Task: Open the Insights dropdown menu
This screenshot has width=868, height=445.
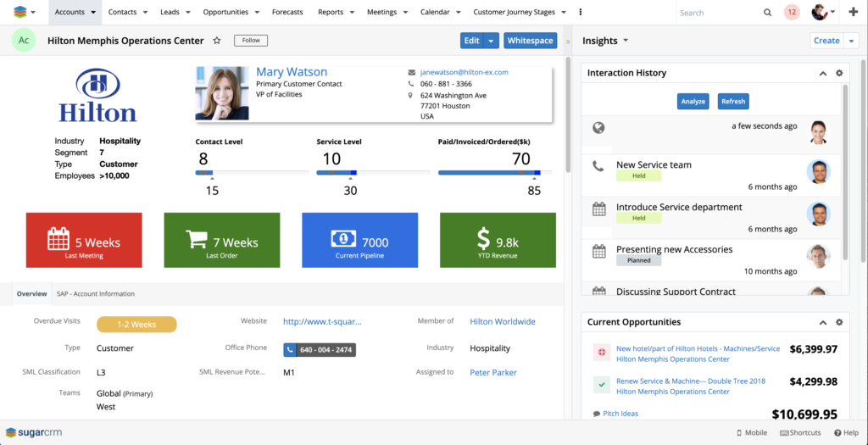Action: tap(626, 41)
